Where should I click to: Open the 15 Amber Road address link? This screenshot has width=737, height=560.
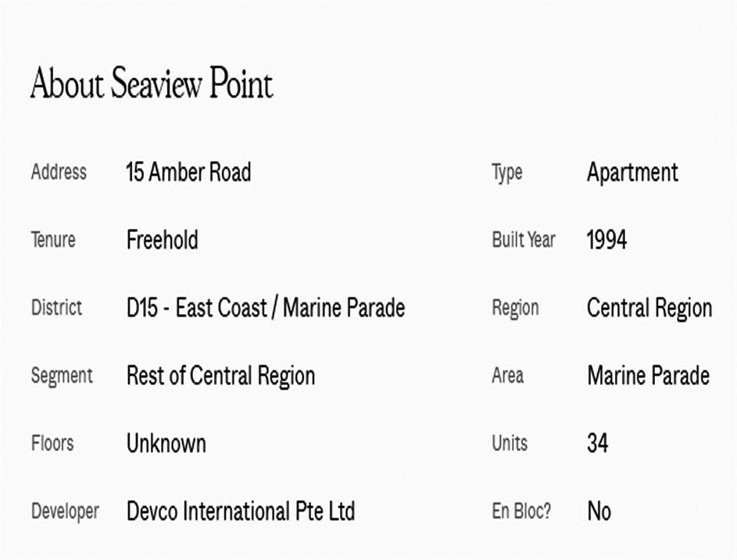pyautogui.click(x=188, y=172)
